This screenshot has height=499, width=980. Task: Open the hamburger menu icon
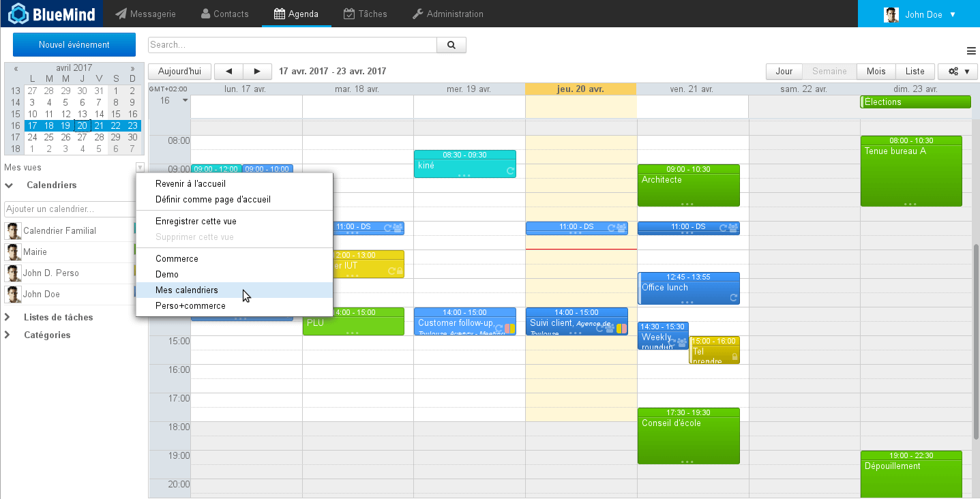(x=971, y=51)
